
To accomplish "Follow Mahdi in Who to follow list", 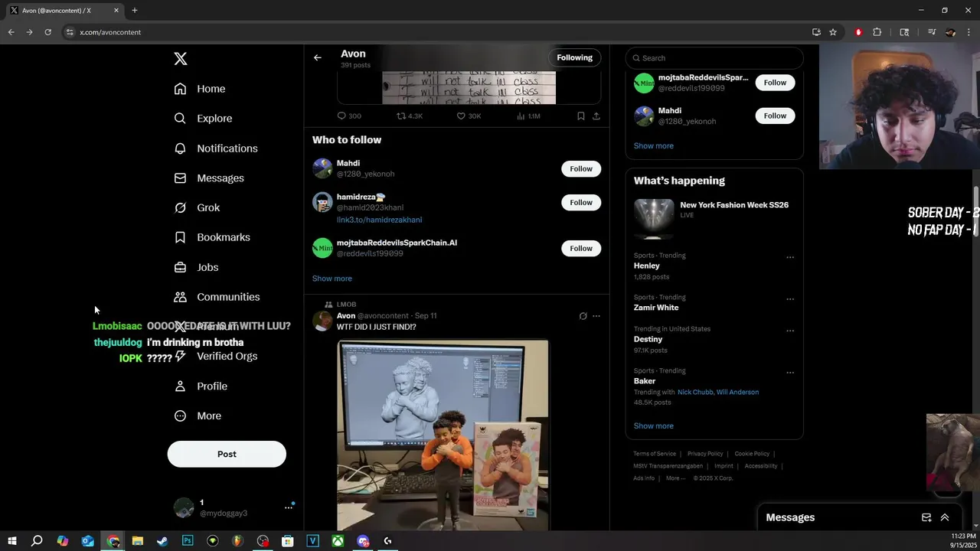I will 581,168.
